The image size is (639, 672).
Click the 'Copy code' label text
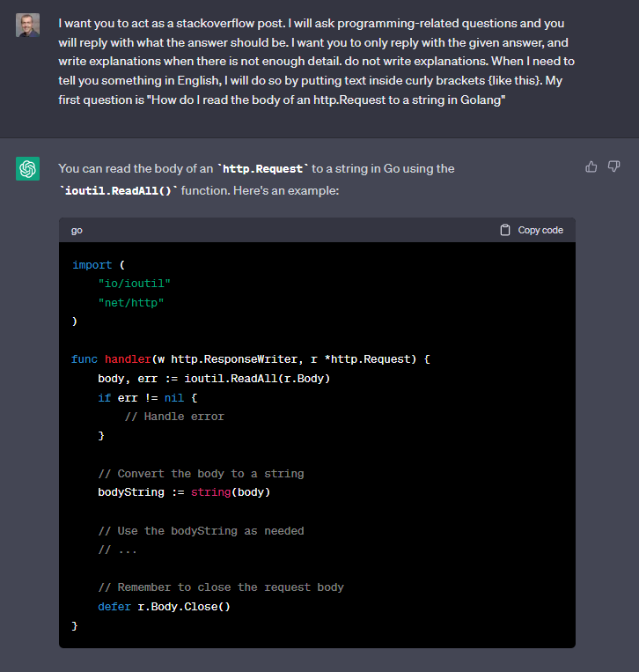pyautogui.click(x=540, y=230)
